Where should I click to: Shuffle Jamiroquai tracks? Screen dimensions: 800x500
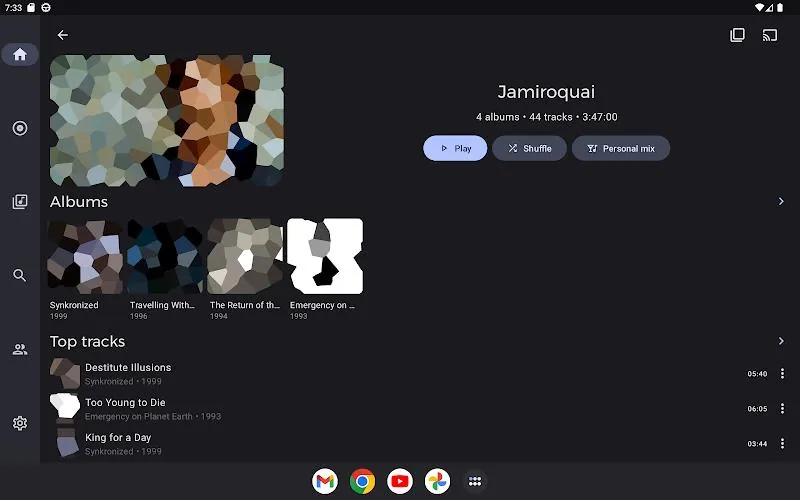pos(529,148)
